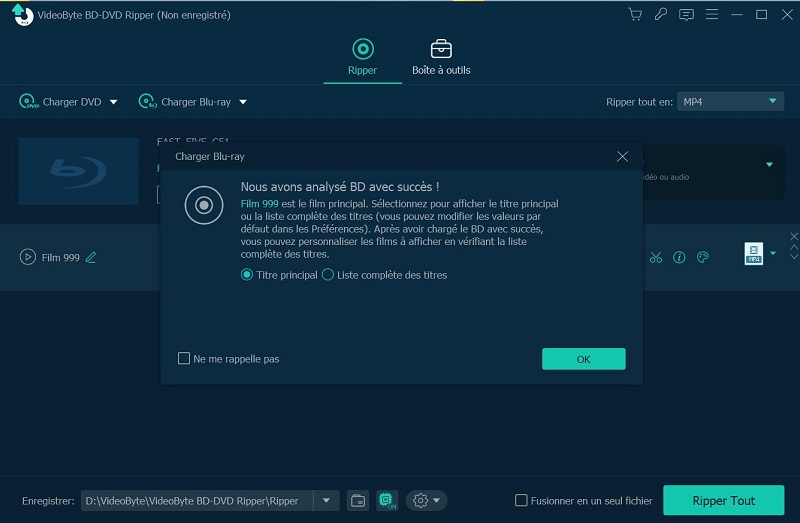The image size is (800, 523).
Task: Switch to the Ripper tab
Action: [362, 57]
